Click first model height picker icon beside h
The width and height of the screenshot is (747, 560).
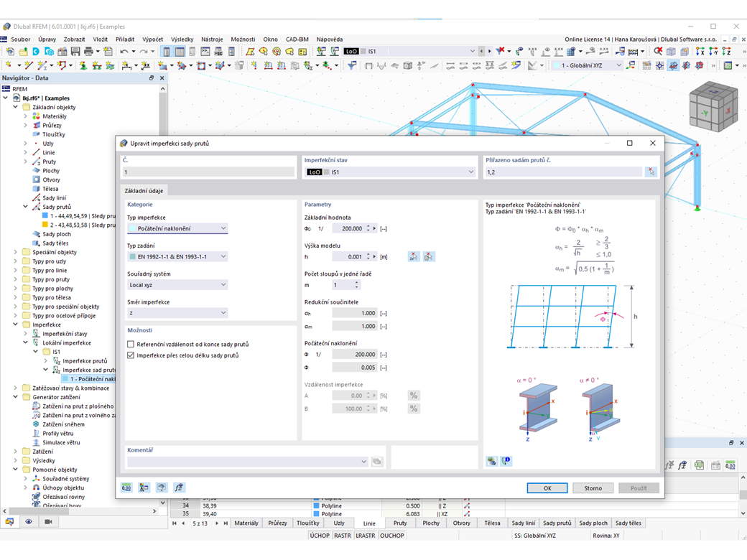coord(414,257)
